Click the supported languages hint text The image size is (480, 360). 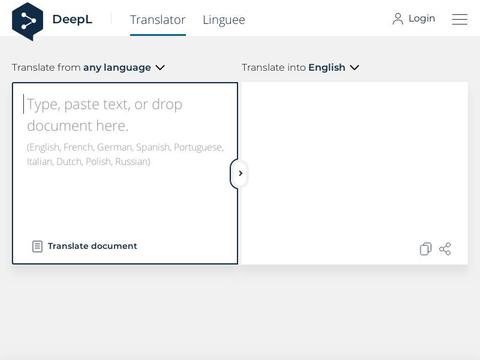coord(125,154)
